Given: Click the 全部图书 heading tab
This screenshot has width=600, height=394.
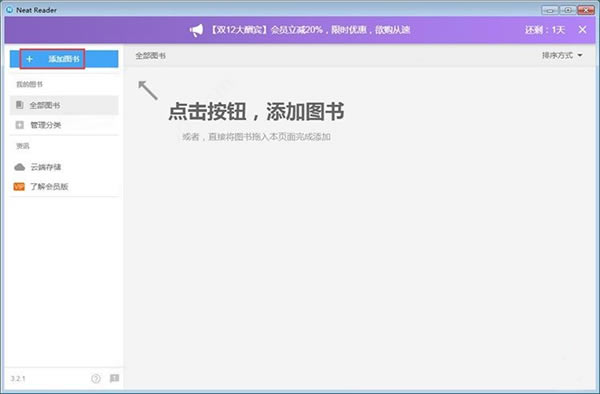Looking at the screenshot, I should click(150, 56).
